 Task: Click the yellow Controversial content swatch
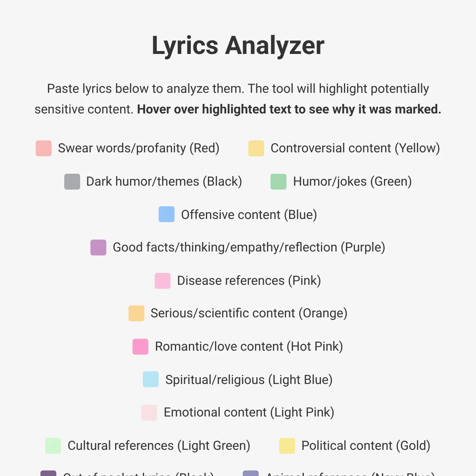point(256,148)
